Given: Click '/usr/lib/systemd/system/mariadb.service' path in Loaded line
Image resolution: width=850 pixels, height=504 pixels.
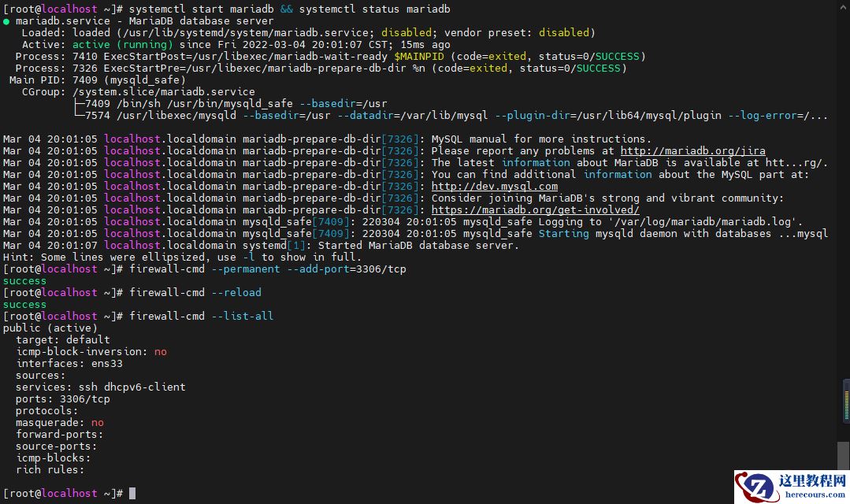Looking at the screenshot, I should click(x=246, y=32).
